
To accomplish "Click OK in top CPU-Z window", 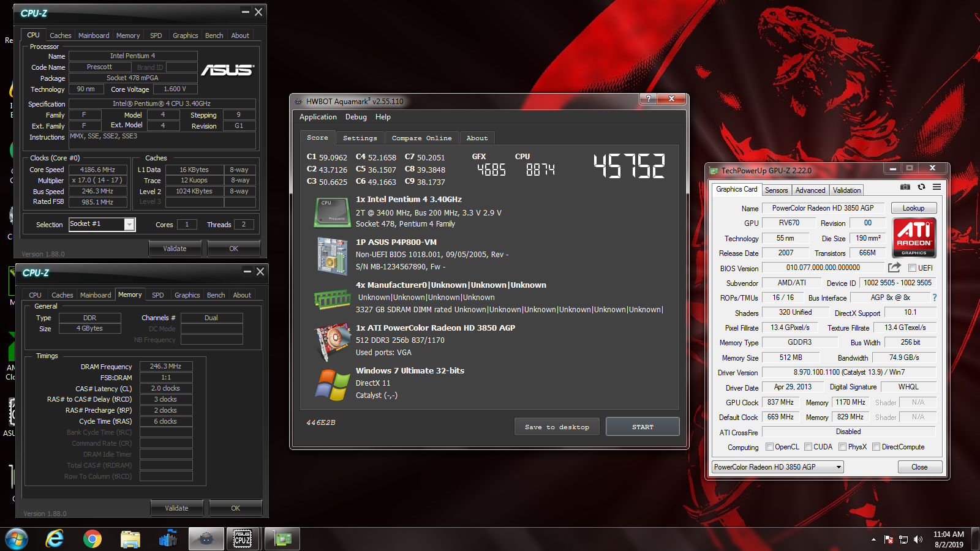I will (x=233, y=249).
